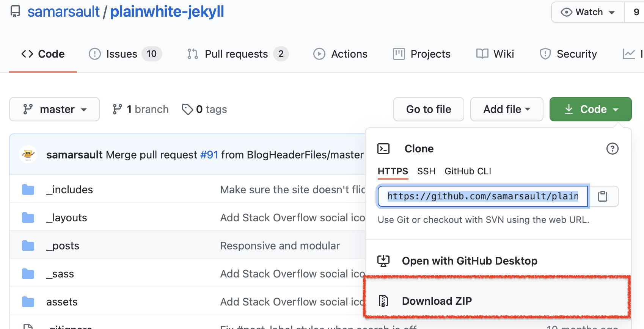Open the Projects tab
This screenshot has width=644, height=329.
422,54
